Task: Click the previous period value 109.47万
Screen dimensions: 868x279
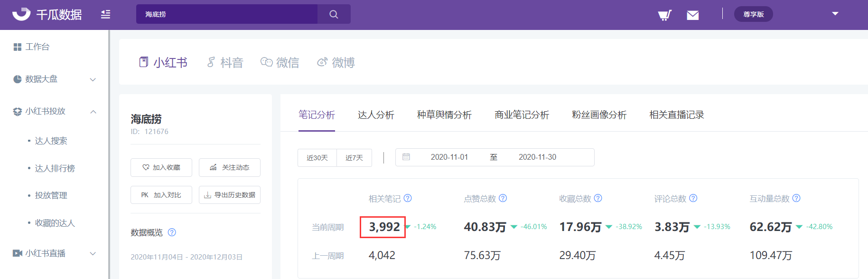Action: pyautogui.click(x=771, y=255)
